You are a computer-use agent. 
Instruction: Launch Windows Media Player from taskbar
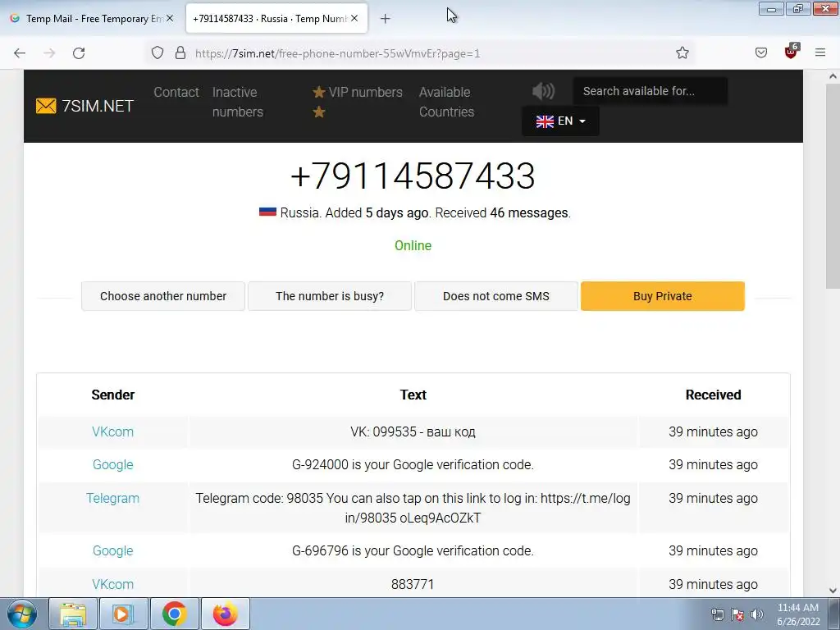(x=123, y=614)
